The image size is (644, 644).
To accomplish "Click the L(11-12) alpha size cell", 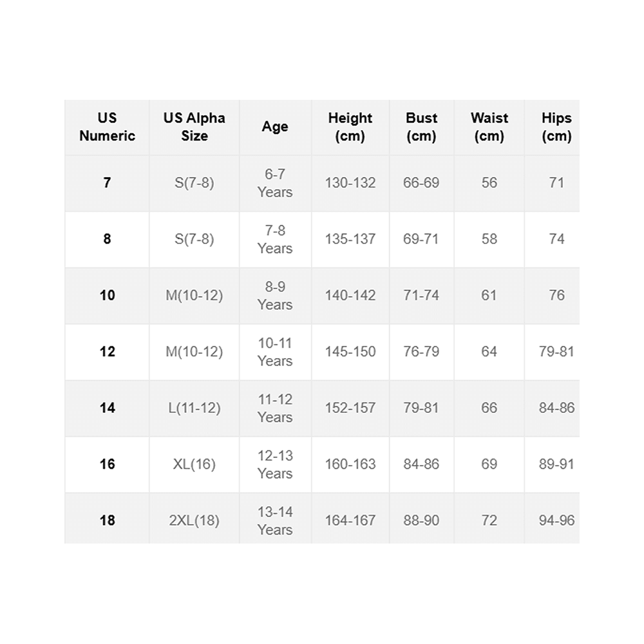I will coord(194,408).
